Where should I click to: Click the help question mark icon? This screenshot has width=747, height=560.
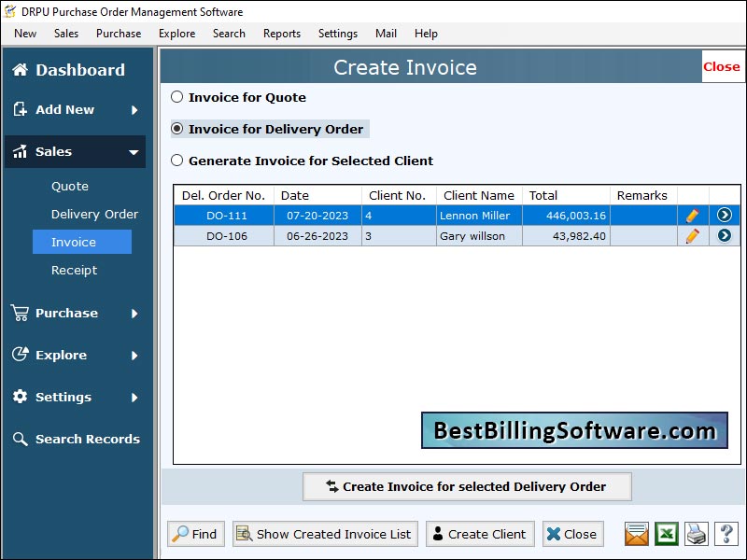tap(726, 534)
